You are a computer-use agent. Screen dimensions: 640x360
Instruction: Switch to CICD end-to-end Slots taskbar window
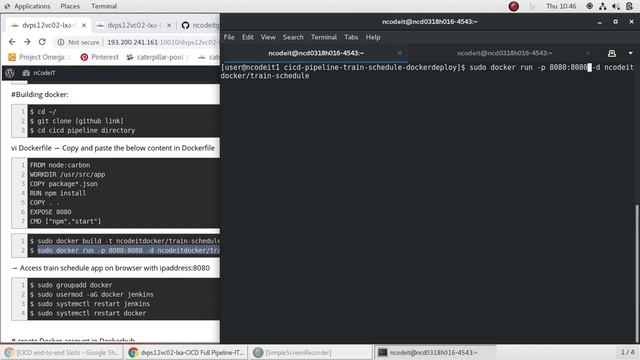click(62, 352)
